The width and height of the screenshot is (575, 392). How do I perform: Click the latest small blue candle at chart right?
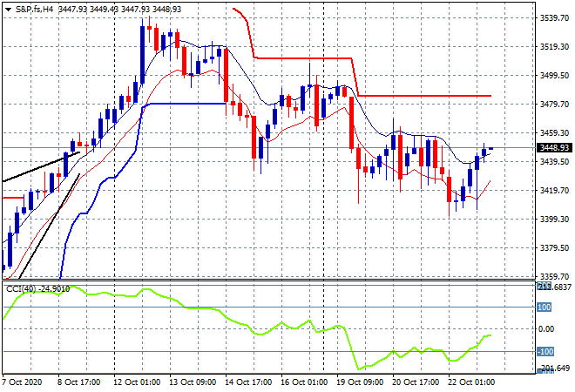pos(491,148)
